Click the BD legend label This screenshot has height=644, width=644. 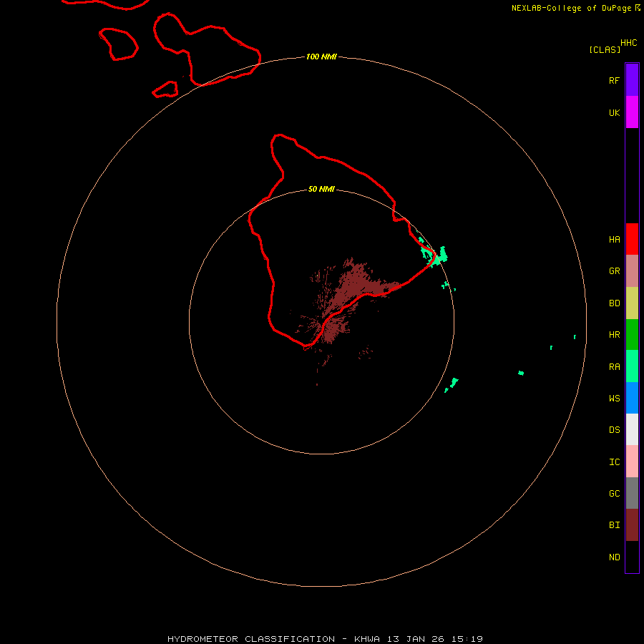(x=614, y=303)
